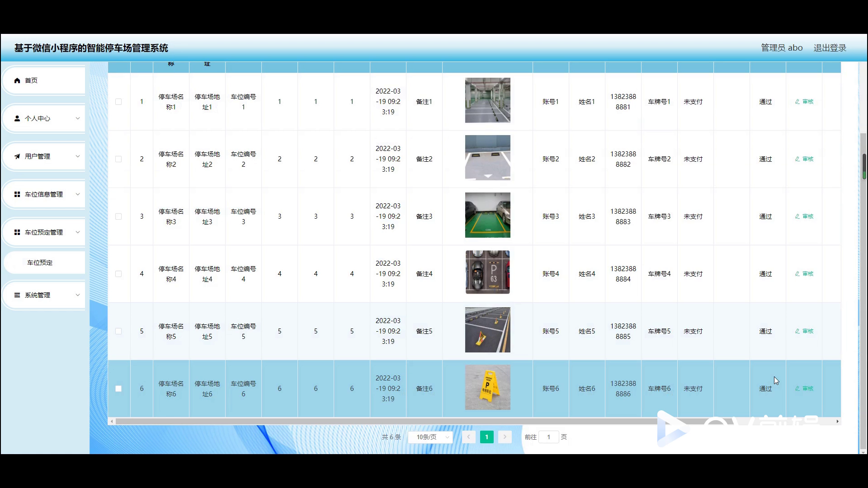Go to the previous page arrow
The height and width of the screenshot is (488, 868).
point(468,437)
